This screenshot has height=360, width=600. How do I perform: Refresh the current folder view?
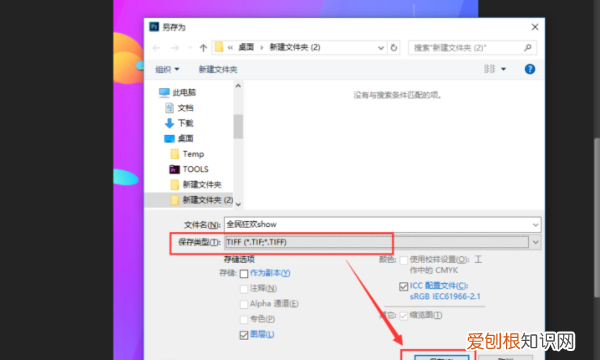(394, 48)
